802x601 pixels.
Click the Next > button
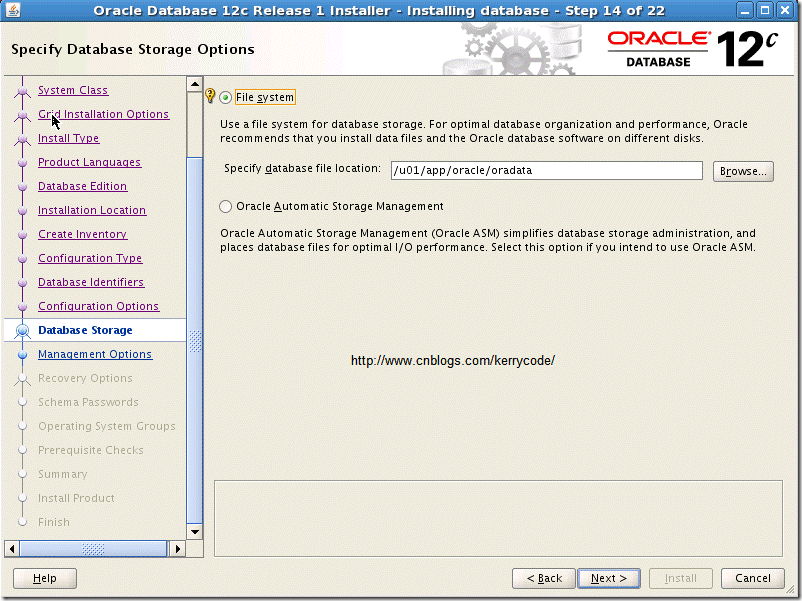609,578
